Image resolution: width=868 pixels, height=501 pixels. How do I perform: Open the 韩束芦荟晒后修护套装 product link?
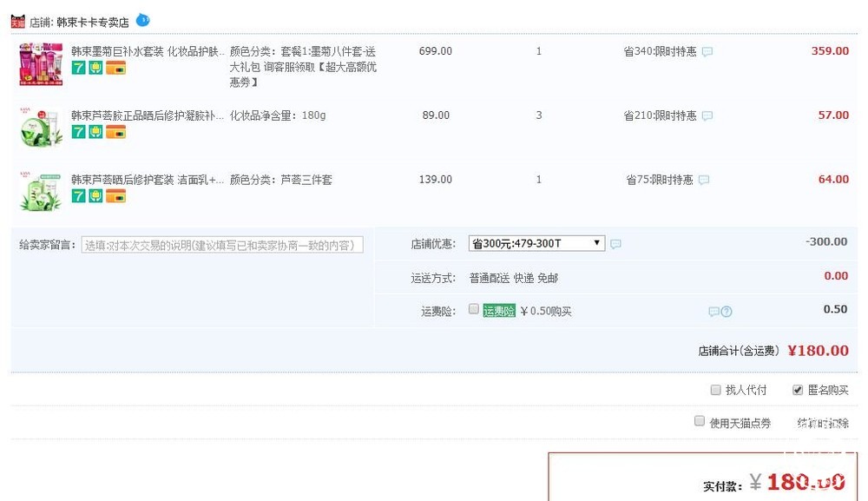tap(148, 180)
